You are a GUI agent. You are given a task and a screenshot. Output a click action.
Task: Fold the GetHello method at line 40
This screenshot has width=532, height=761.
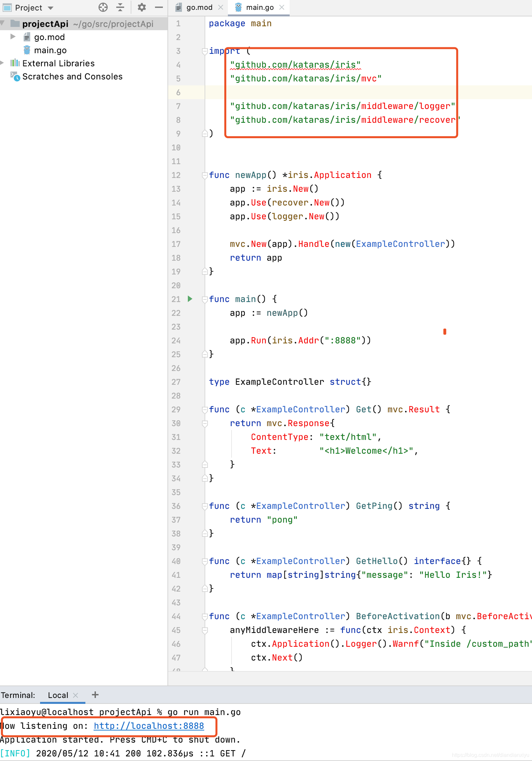(x=205, y=561)
